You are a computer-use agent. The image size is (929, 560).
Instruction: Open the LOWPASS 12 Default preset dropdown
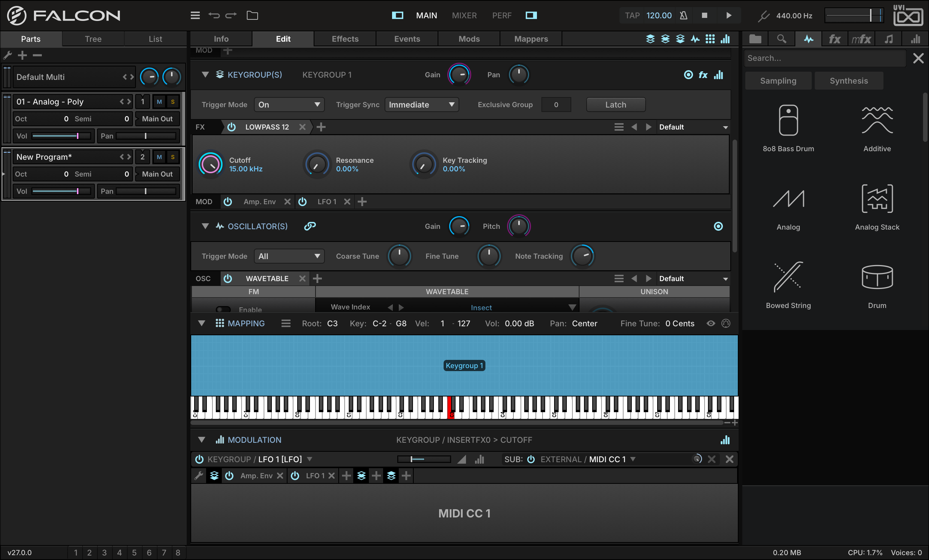[693, 127]
